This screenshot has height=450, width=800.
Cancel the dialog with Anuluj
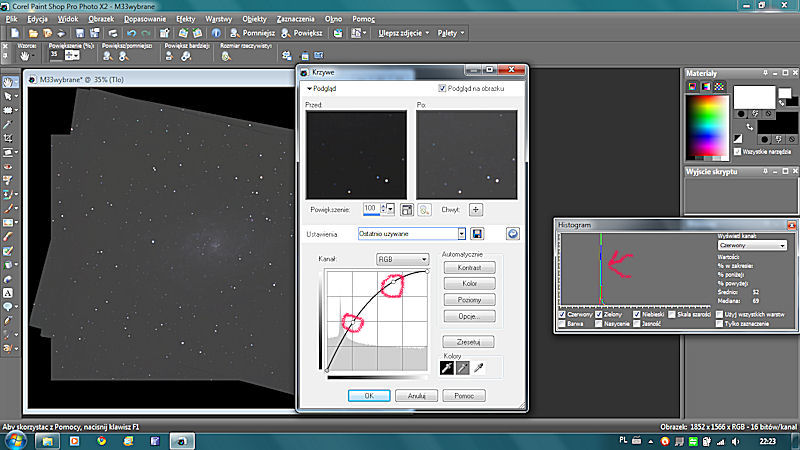[x=416, y=395]
